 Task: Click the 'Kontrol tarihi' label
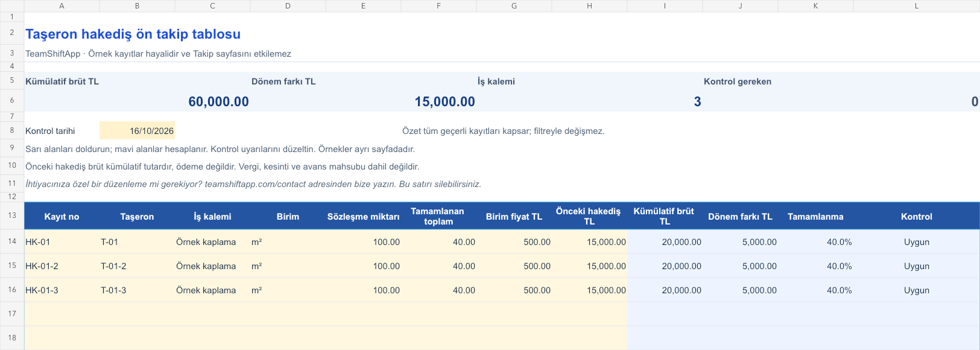(50, 131)
